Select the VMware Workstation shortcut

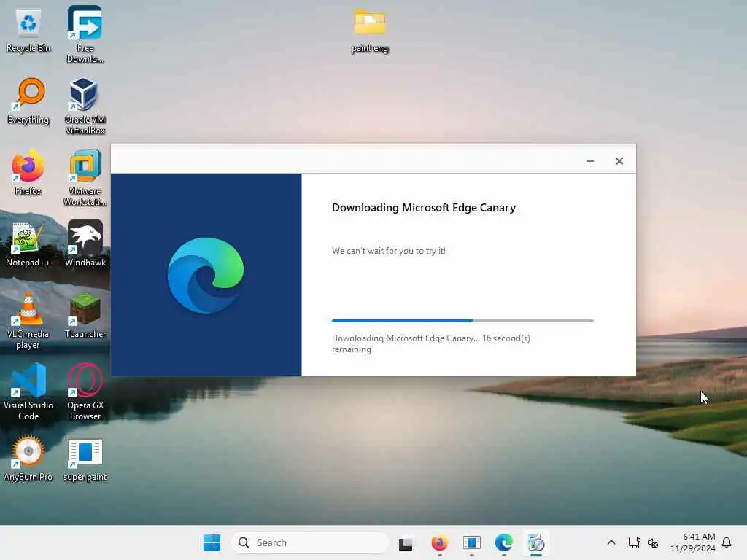[85, 177]
